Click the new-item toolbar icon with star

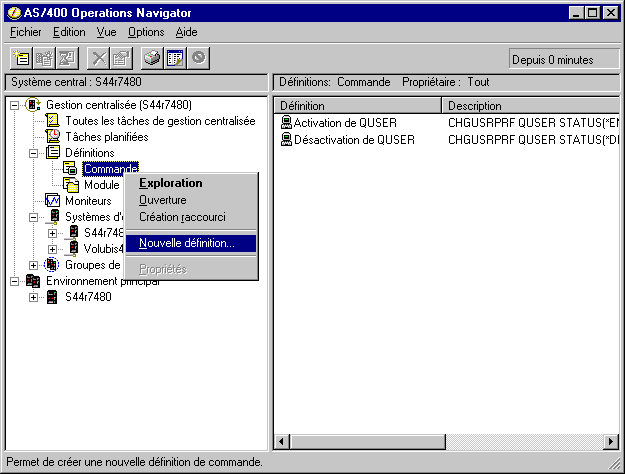pyautogui.click(x=21, y=59)
